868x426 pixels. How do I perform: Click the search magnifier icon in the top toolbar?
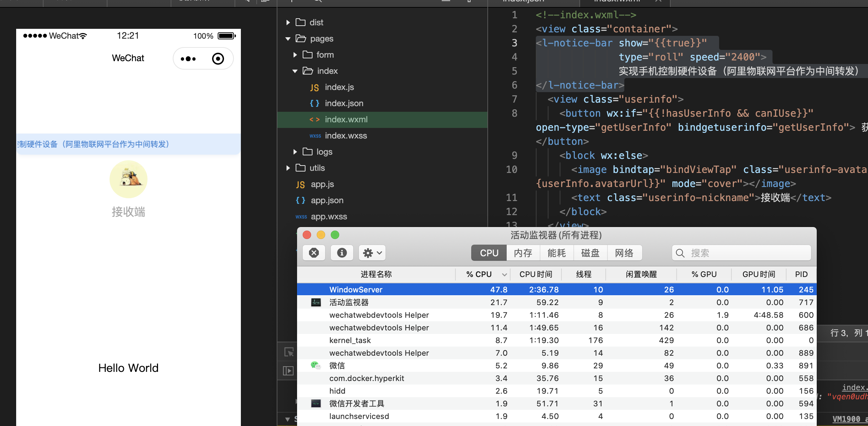[x=318, y=1]
